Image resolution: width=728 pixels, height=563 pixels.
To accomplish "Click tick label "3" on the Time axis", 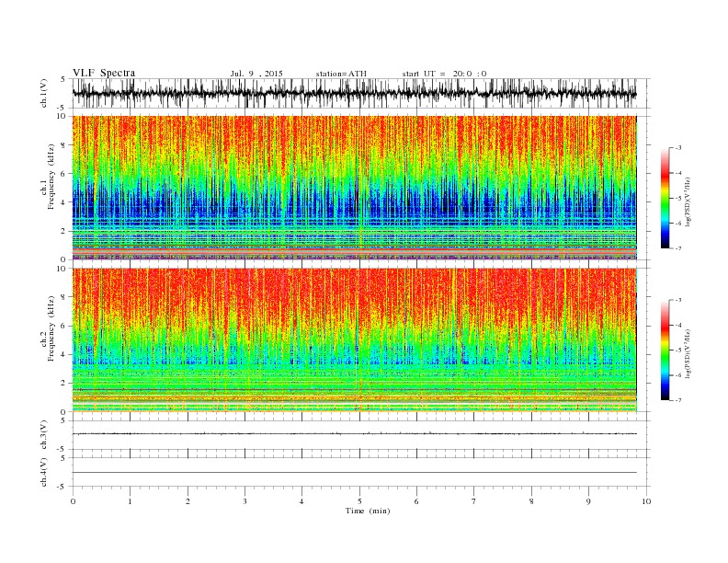I will 245,501.
